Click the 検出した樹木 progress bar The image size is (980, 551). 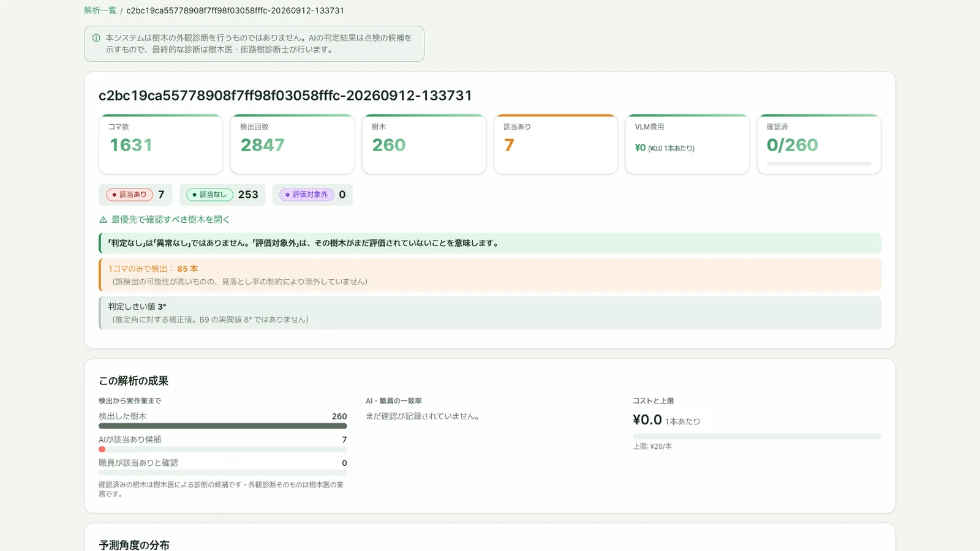pos(223,426)
